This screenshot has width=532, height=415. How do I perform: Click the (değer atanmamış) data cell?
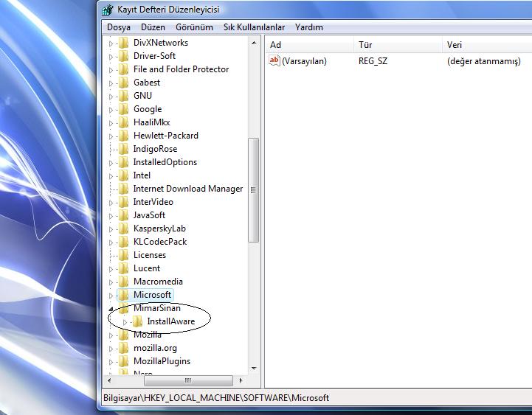pos(484,61)
